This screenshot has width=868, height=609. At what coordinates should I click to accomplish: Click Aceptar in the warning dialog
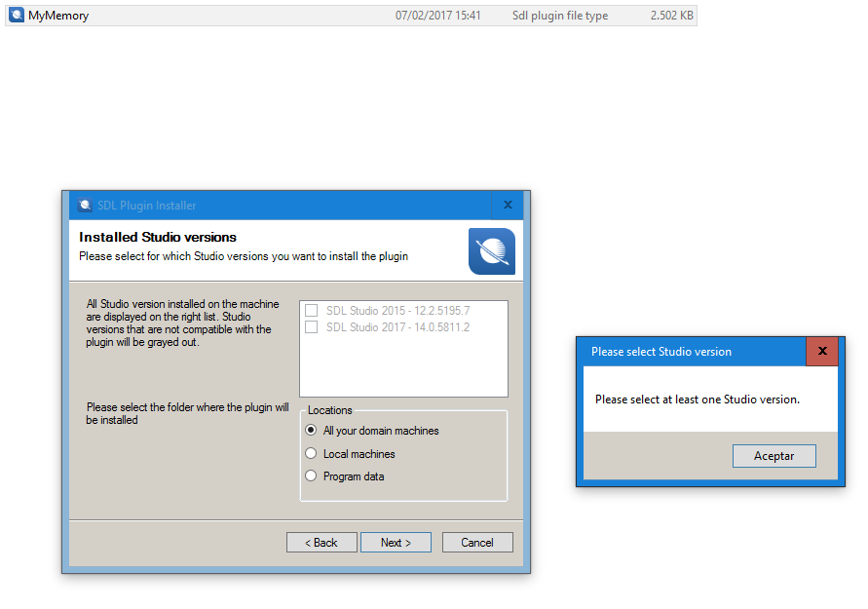point(774,456)
